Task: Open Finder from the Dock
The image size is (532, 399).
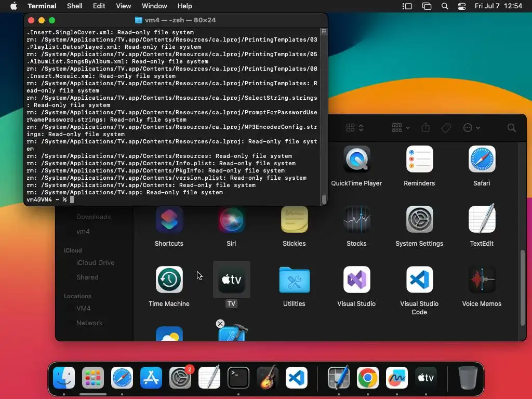Action: click(x=64, y=378)
